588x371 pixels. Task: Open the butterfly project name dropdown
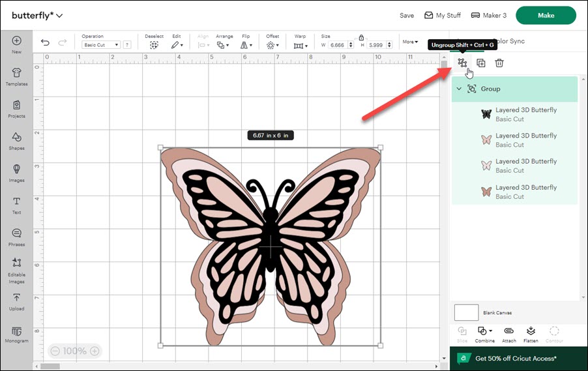60,16
